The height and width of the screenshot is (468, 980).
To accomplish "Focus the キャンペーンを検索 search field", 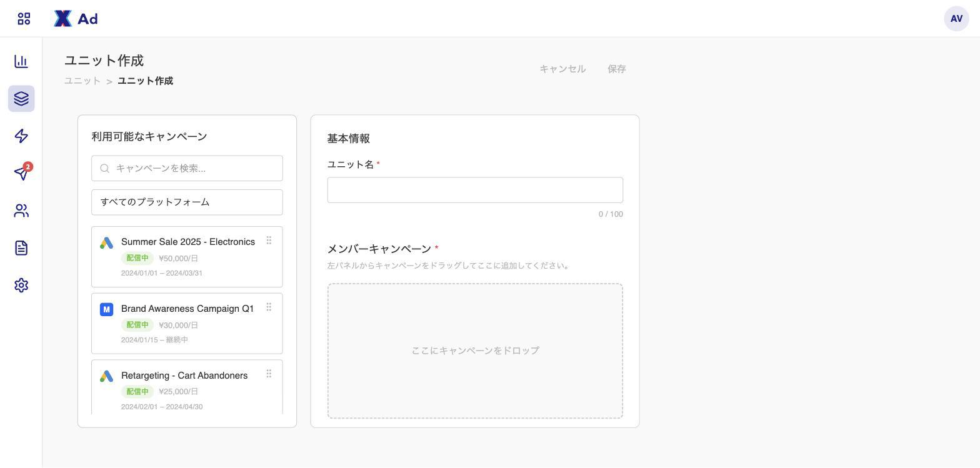I will [187, 169].
